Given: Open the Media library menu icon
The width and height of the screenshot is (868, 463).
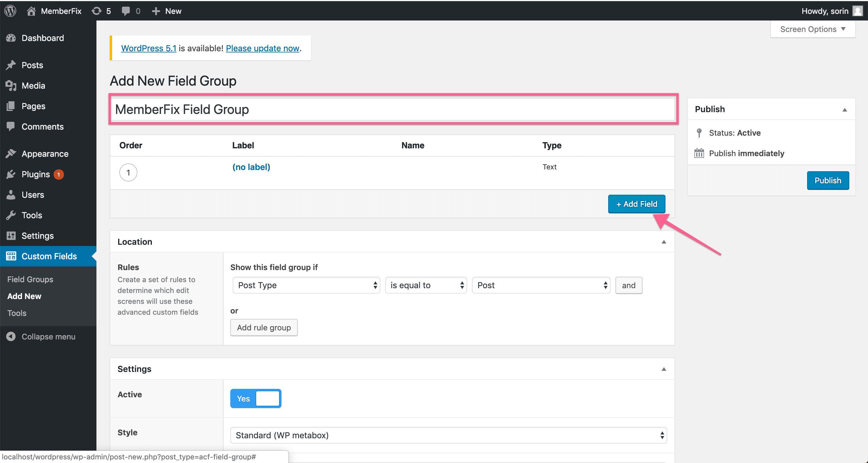Looking at the screenshot, I should pos(11,86).
